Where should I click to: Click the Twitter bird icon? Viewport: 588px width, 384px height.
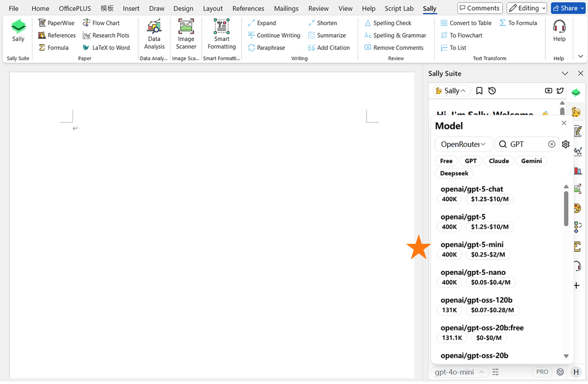pyautogui.click(x=560, y=91)
